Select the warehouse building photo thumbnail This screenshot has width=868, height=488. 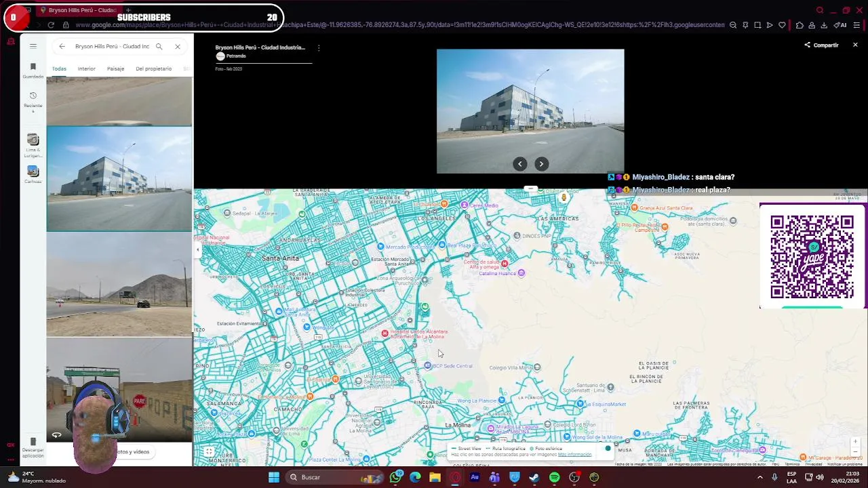[x=119, y=179]
